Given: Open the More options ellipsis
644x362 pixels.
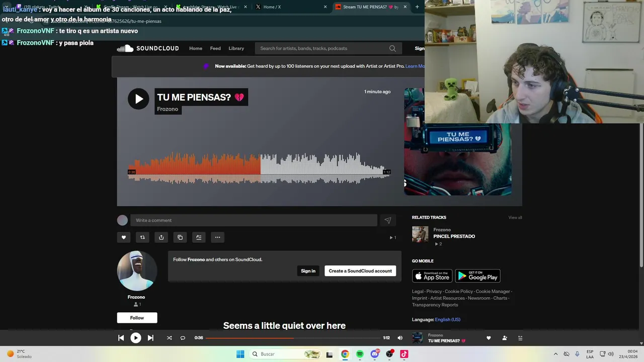Looking at the screenshot, I should [x=217, y=237].
